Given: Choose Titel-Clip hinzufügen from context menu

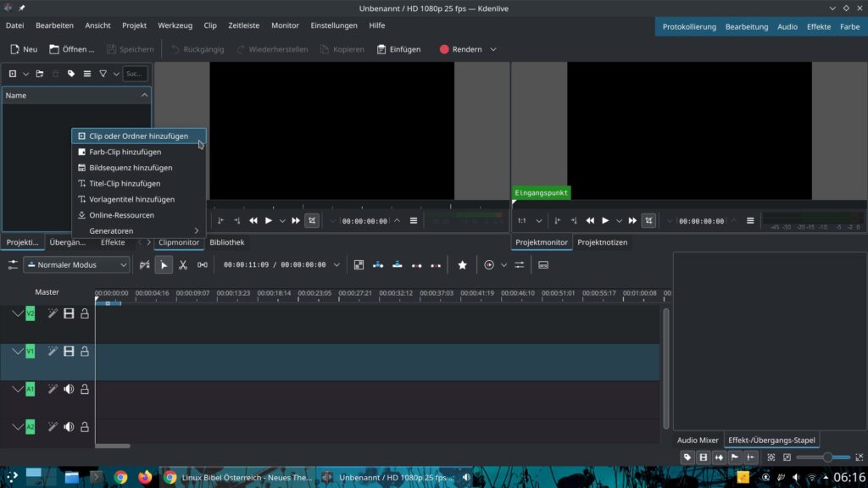Looking at the screenshot, I should pyautogui.click(x=139, y=183).
